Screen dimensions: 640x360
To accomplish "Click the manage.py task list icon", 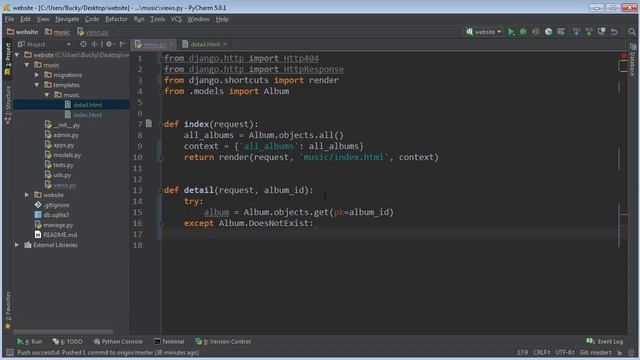I will click(561, 32).
